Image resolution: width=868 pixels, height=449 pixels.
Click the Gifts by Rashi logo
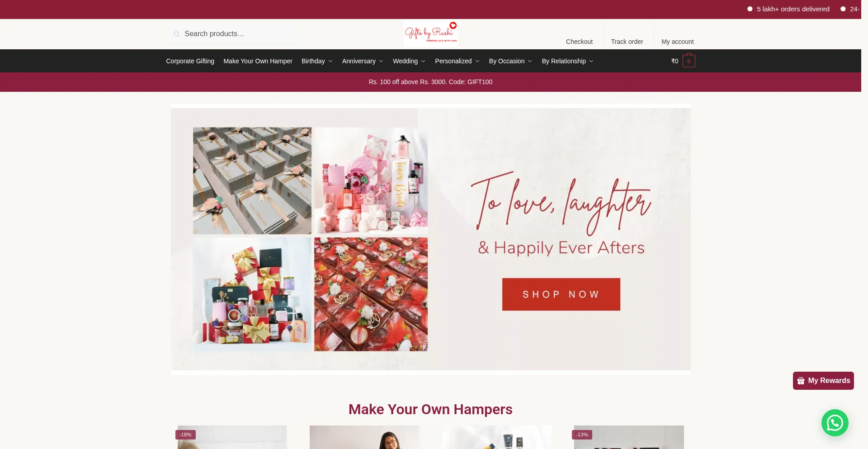click(x=430, y=33)
